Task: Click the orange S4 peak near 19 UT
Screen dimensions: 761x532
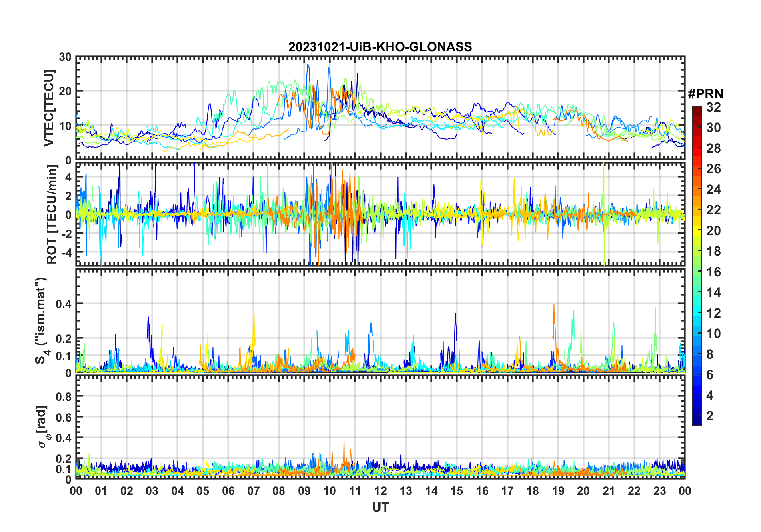Action: coord(554,306)
